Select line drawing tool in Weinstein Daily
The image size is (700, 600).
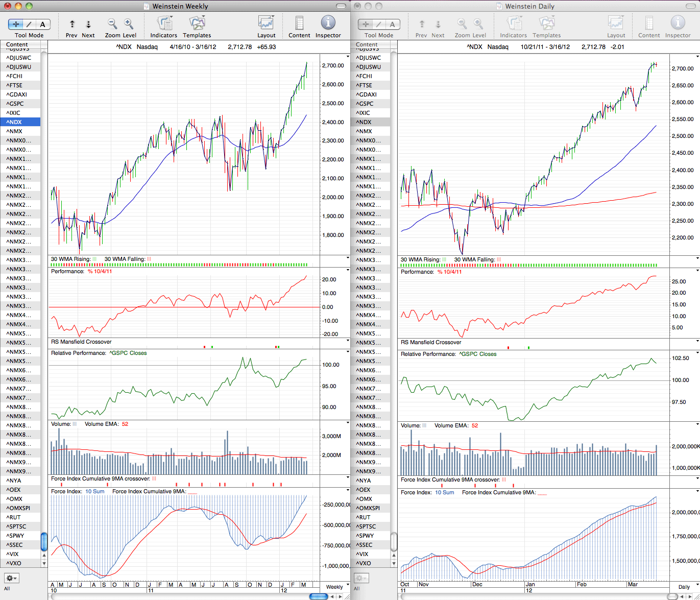(x=379, y=24)
